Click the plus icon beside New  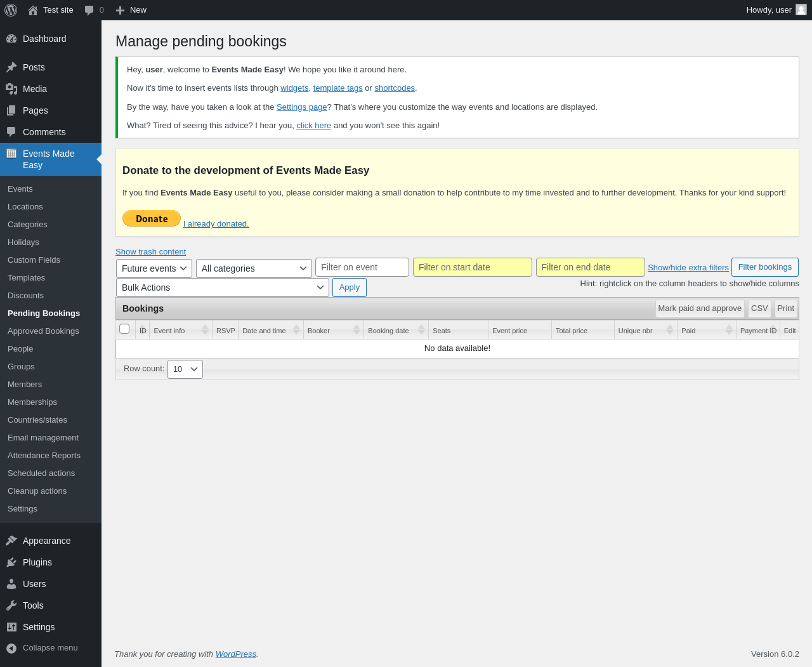pyautogui.click(x=120, y=10)
